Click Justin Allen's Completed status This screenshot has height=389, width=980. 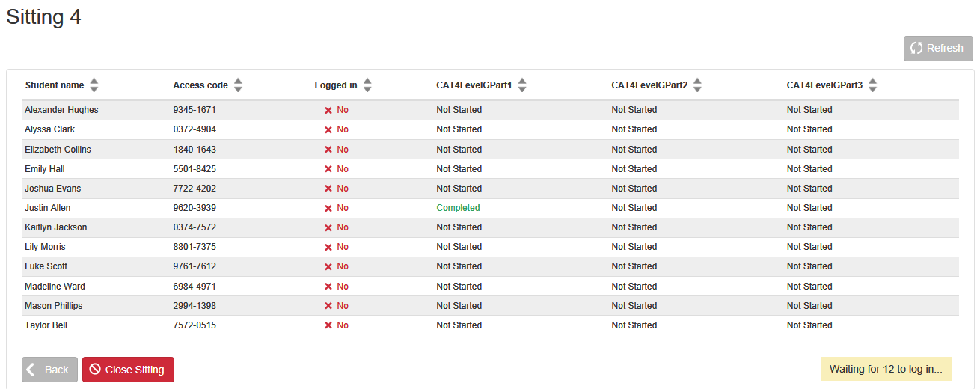(458, 208)
